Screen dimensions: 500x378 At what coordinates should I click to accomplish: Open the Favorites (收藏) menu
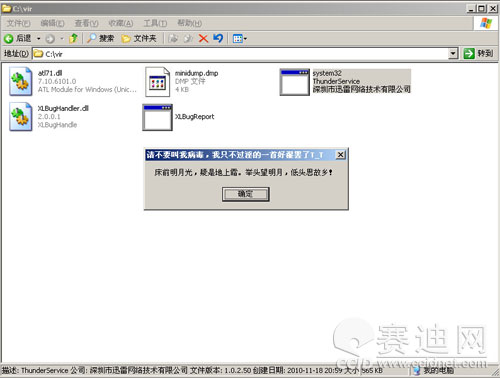[121, 23]
